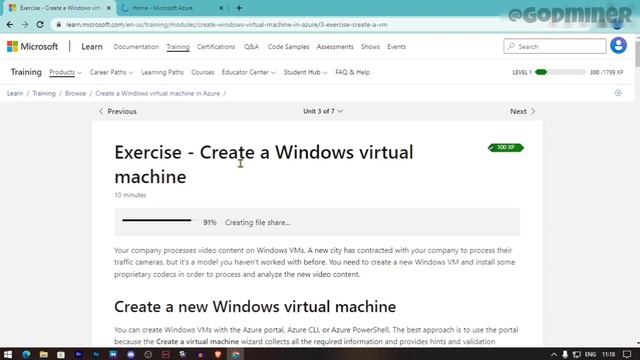This screenshot has height=360, width=640.
Task: Show hidden system tray icons
Action: [x=553, y=354]
